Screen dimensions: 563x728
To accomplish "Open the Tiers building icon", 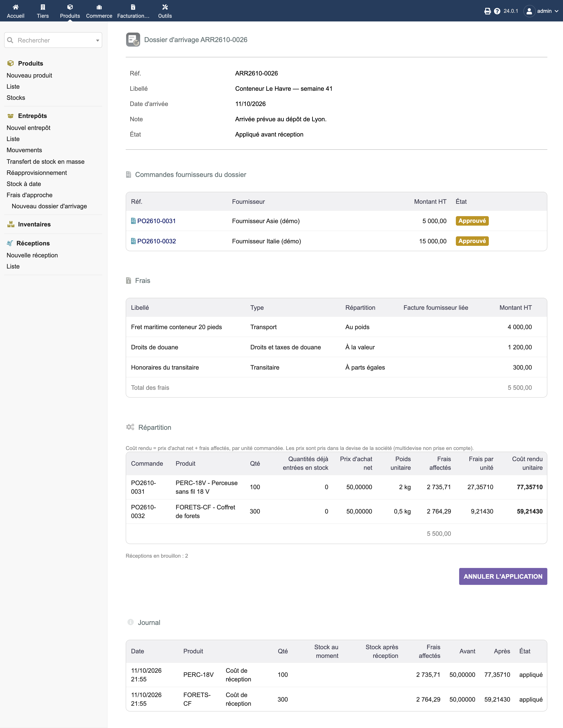I will 43,7.
